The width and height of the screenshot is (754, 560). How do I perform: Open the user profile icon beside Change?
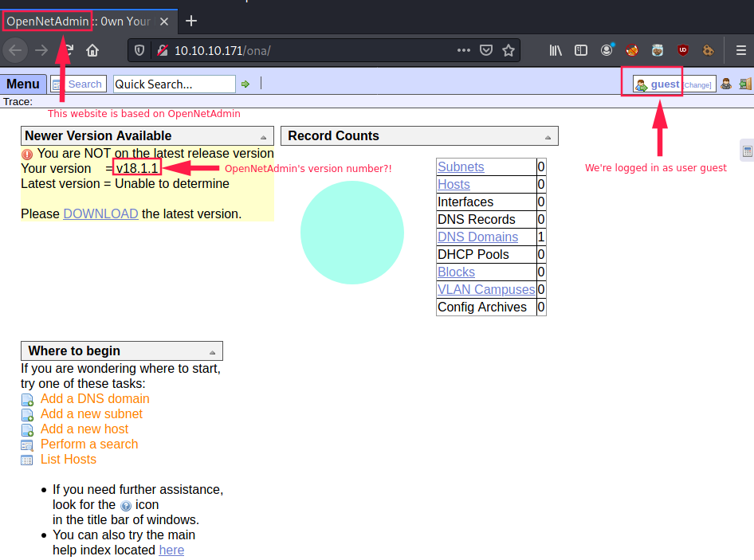[x=726, y=84]
